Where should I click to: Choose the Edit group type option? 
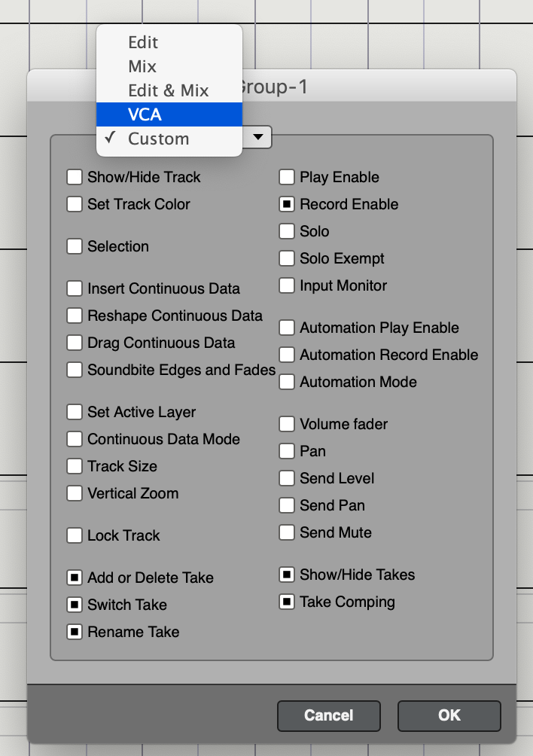click(x=169, y=42)
